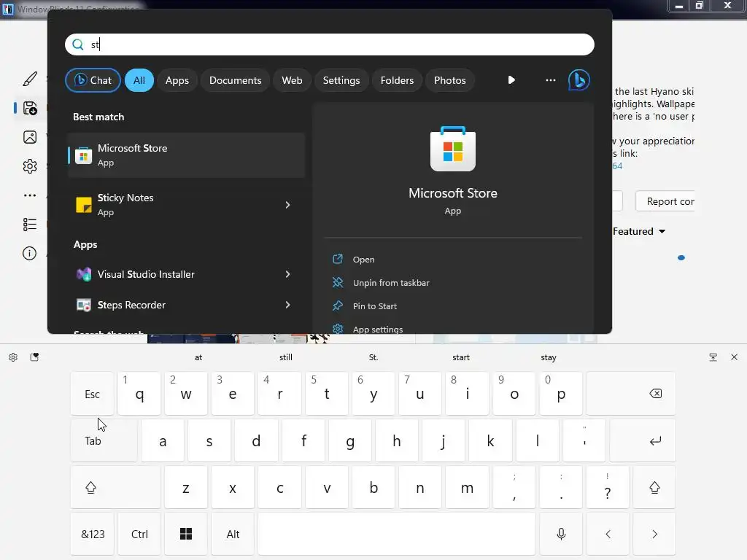Tap the Esc key
The height and width of the screenshot is (560, 747).
93,393
